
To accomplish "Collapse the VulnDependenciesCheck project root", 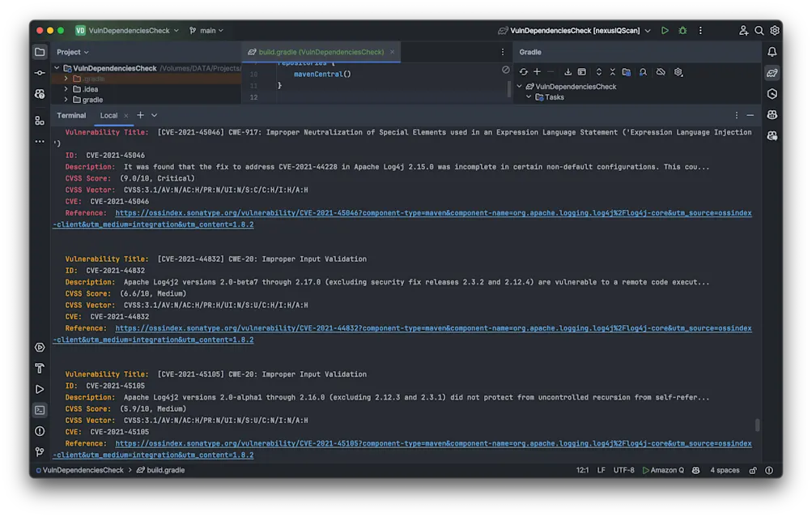I will pos(57,68).
